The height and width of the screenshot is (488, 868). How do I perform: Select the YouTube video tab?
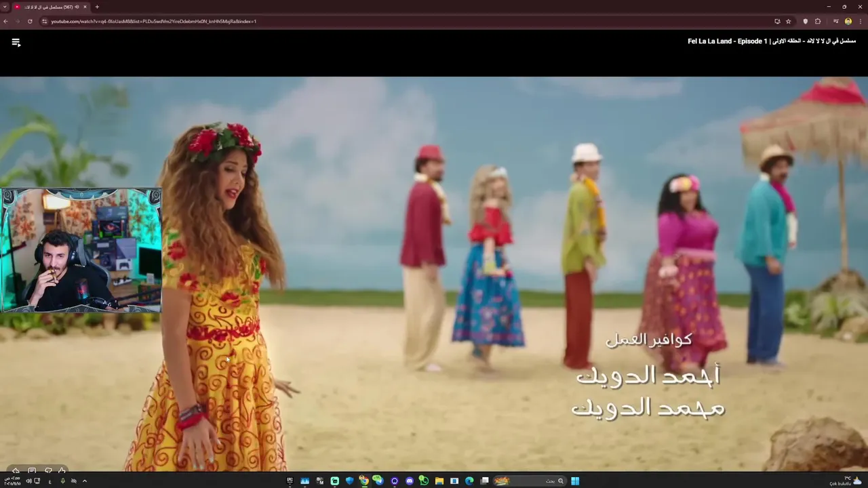click(51, 7)
